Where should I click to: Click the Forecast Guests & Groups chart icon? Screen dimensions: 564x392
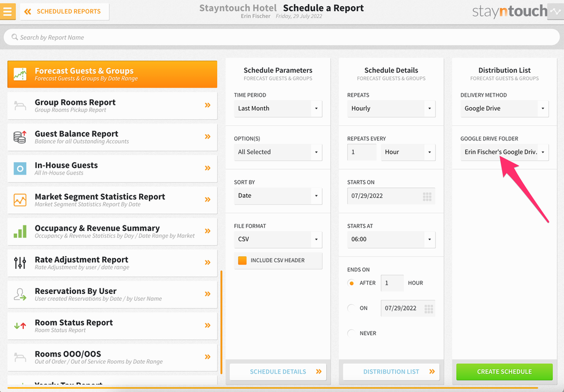pos(20,74)
